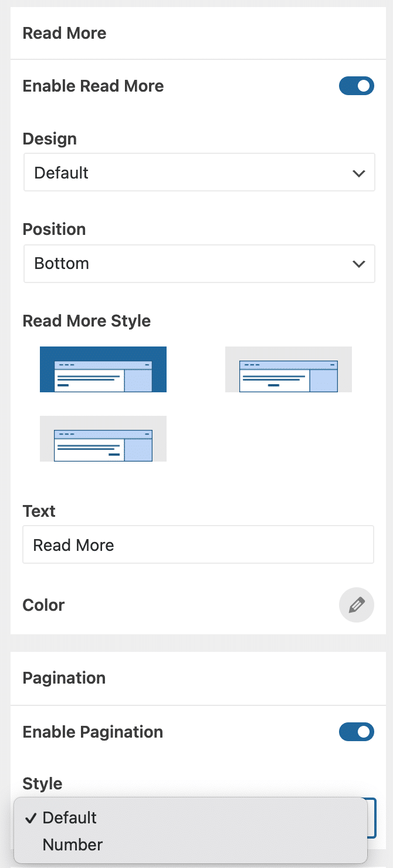Collapse the Pagination panel header
The height and width of the screenshot is (868, 393).
tap(64, 678)
